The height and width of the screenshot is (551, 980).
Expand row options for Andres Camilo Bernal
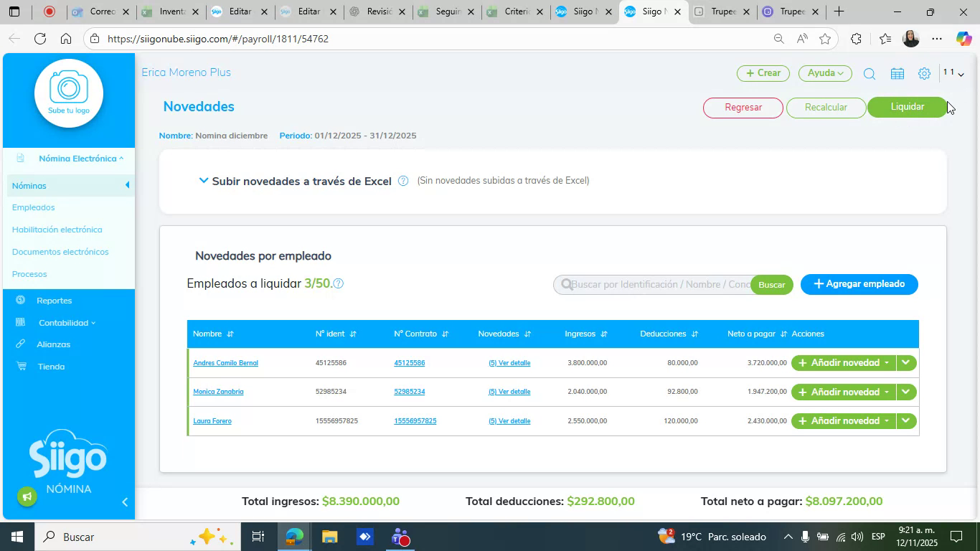pos(906,363)
